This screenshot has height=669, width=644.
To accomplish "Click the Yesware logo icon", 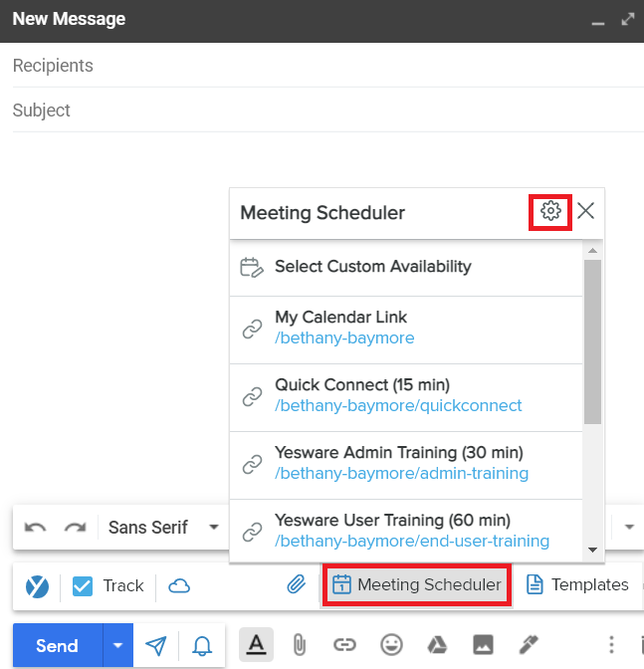I will [x=37, y=586].
